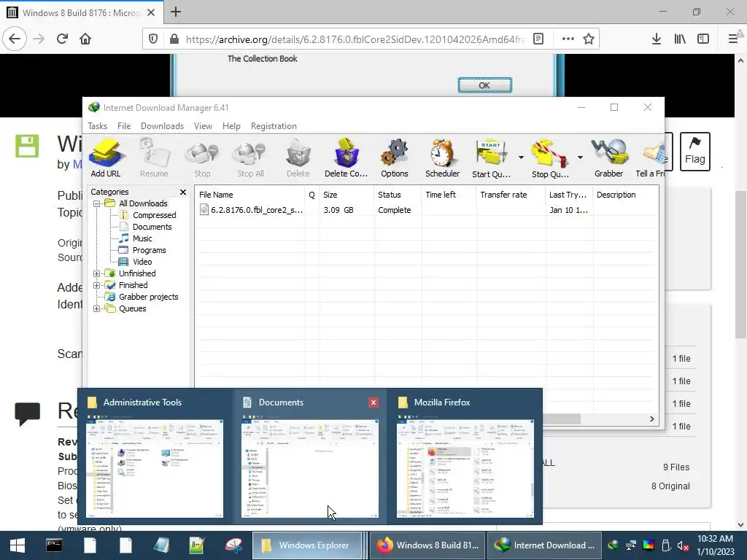Sort by Time left column header
The height and width of the screenshot is (560, 747).
(449, 195)
